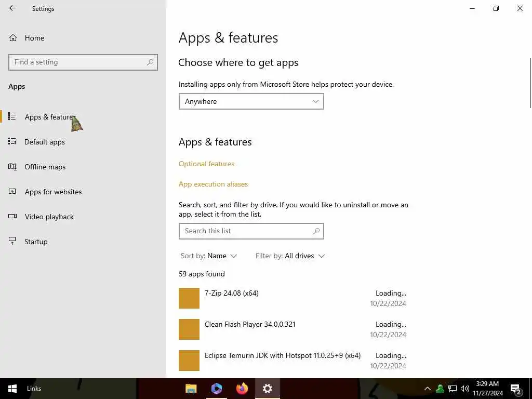The height and width of the screenshot is (399, 532).
Task: Click the 7-Zip app icon tile
Action: click(x=189, y=298)
